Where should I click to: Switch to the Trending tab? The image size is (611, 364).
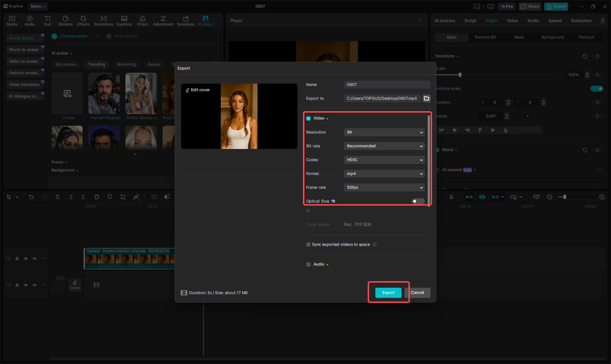pos(96,64)
